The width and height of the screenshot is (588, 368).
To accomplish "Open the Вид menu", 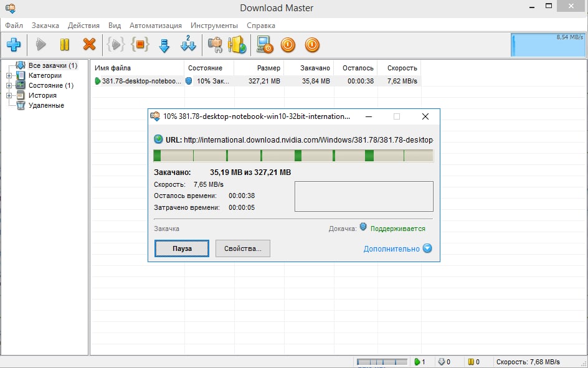I will point(115,26).
